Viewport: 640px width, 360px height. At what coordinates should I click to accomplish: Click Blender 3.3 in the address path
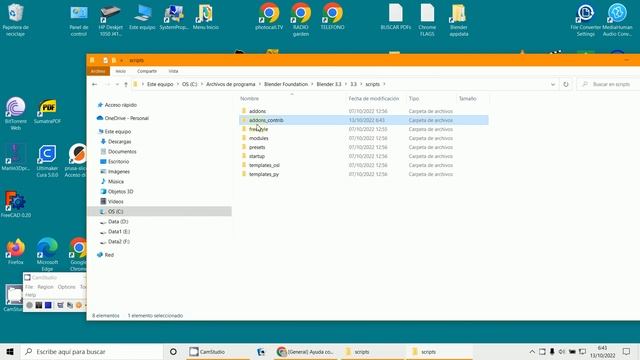(x=329, y=84)
